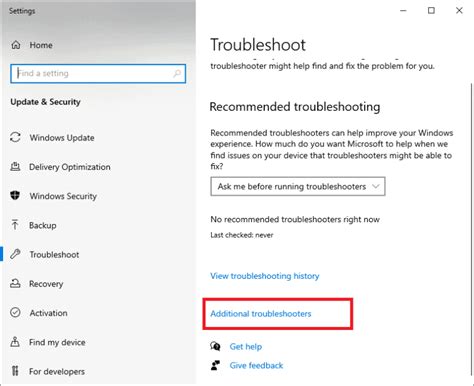Click the search magnifier icon in settings box

click(x=177, y=73)
